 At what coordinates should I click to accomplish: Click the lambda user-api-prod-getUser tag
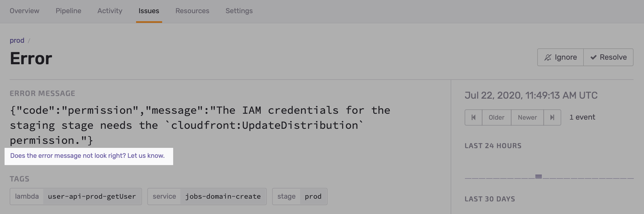coord(76,197)
